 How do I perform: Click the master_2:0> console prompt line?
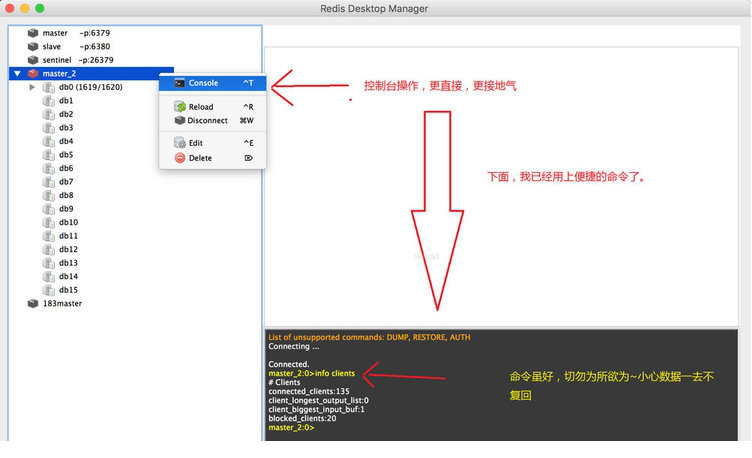pyautogui.click(x=291, y=428)
